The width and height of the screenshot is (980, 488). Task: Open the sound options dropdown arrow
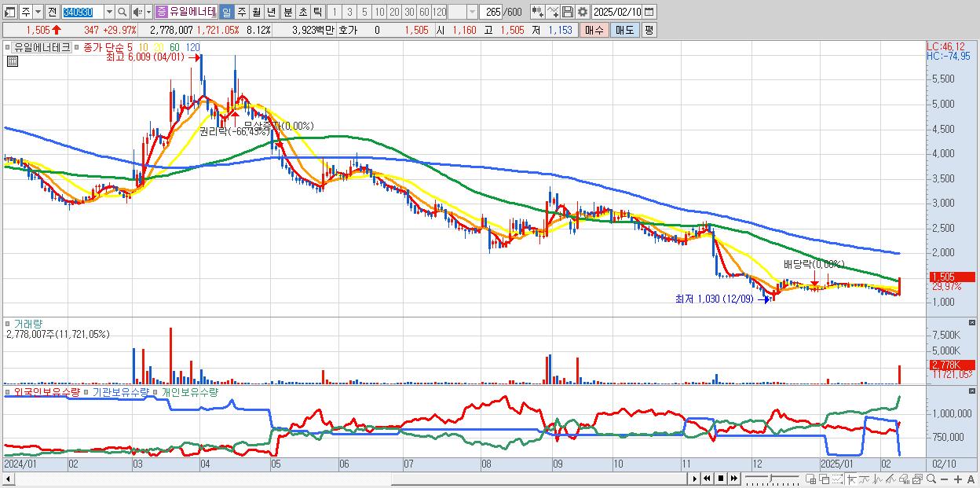click(148, 12)
